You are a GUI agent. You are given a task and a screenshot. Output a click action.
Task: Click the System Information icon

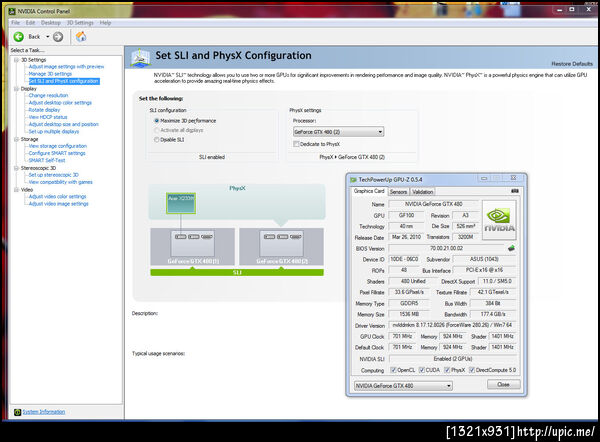click(x=17, y=412)
